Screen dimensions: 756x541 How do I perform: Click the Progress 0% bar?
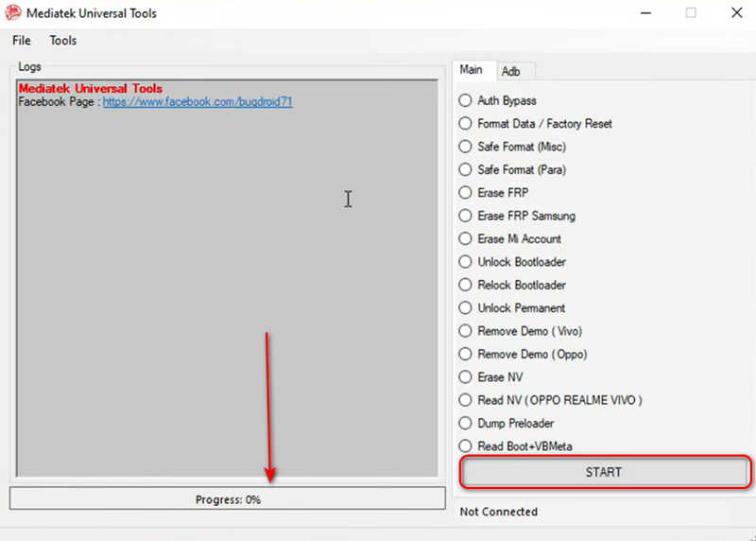pos(228,498)
